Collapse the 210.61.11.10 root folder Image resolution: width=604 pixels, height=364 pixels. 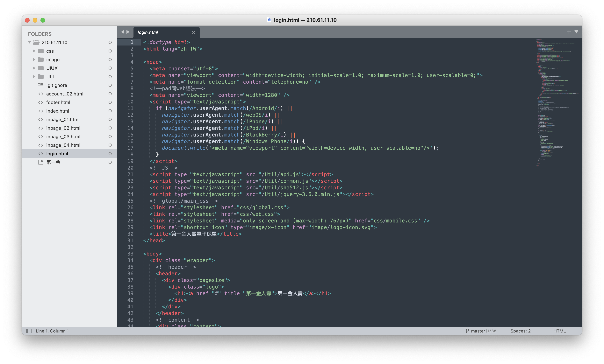(30, 42)
